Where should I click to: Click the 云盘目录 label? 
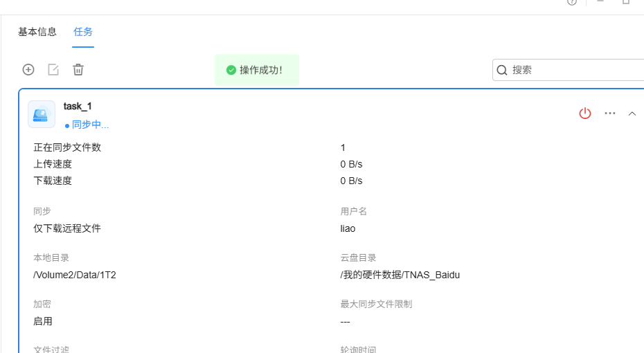(x=358, y=257)
